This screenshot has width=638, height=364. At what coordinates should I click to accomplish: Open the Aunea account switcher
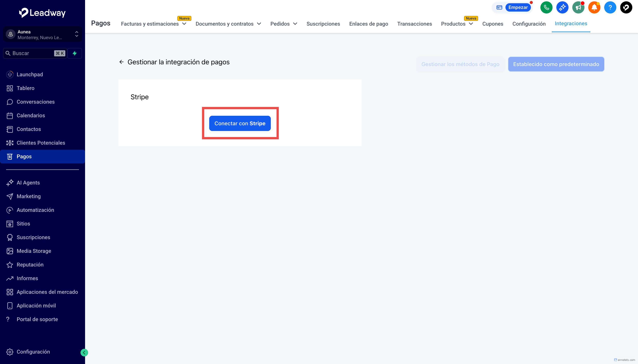(x=43, y=35)
